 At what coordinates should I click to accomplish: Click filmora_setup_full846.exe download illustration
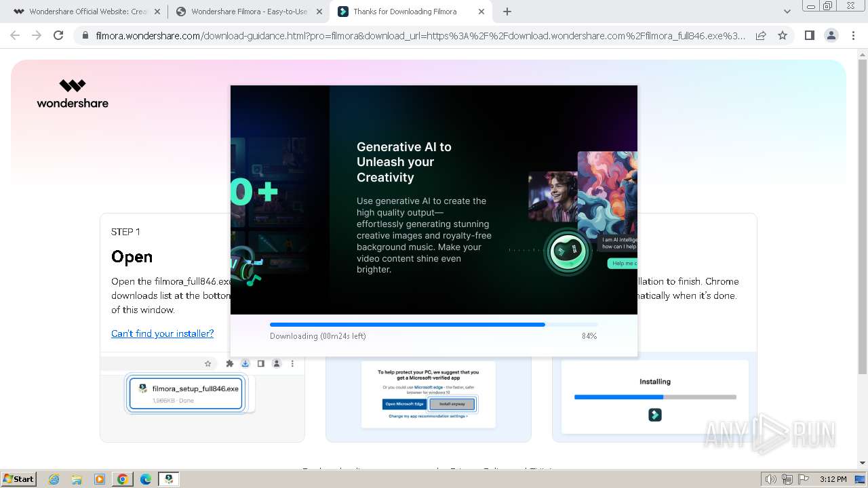tap(185, 393)
